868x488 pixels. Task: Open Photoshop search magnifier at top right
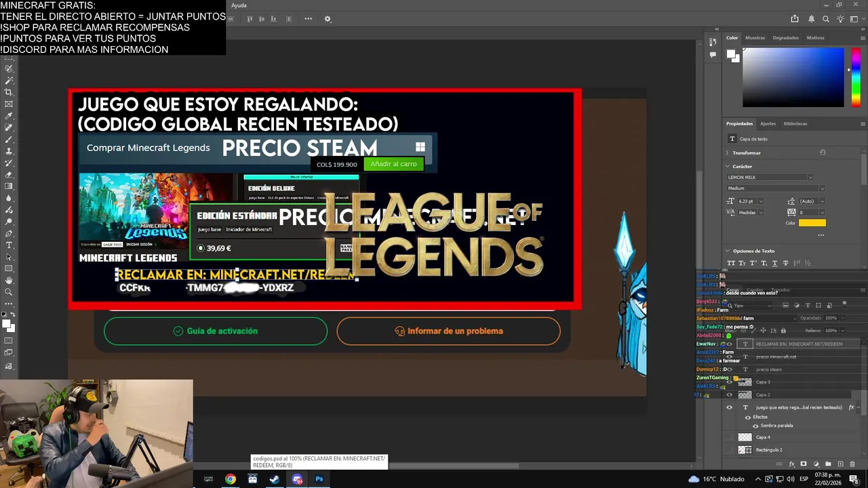click(x=825, y=19)
